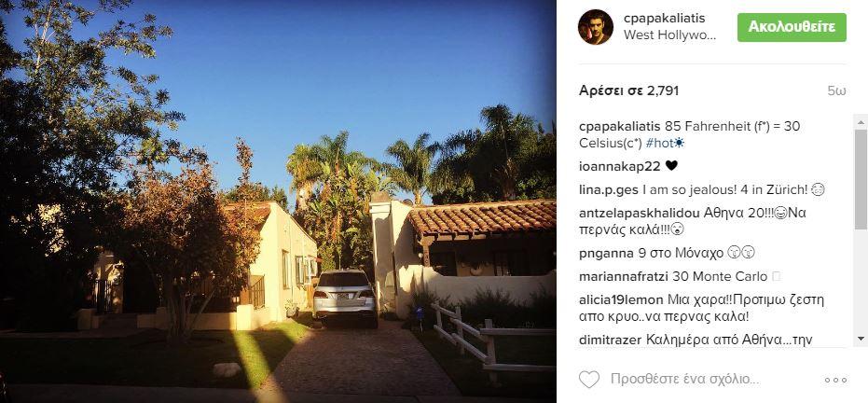Open cpapakaliatis profile picture avatar

pyautogui.click(x=596, y=26)
